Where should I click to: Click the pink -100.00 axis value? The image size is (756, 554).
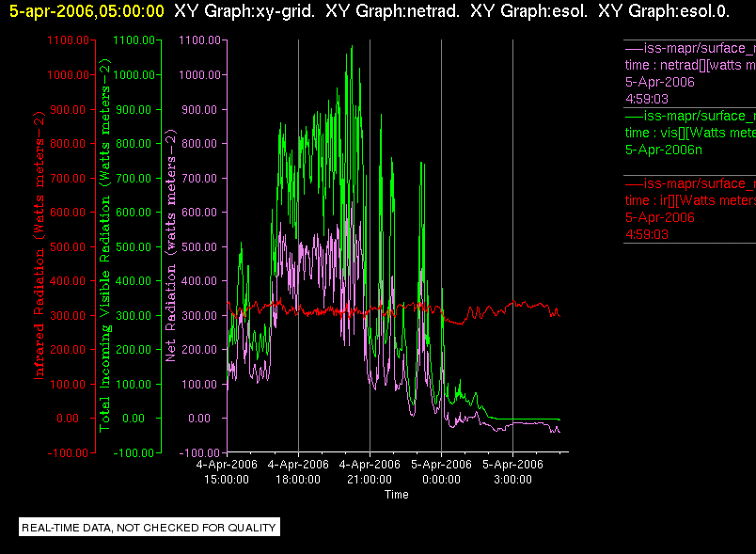(x=199, y=453)
